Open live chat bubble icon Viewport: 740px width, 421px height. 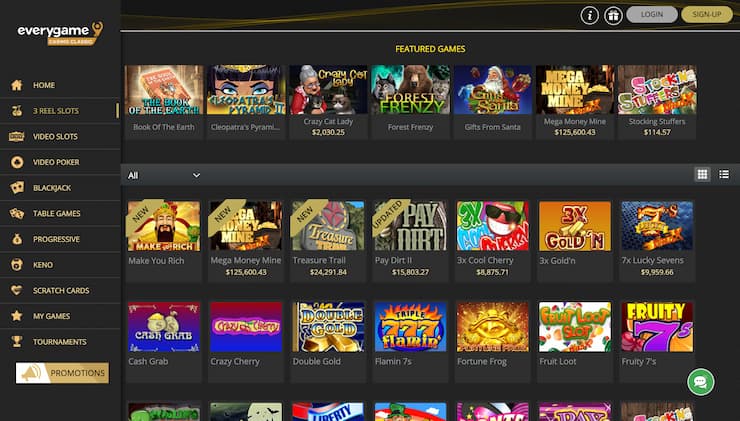click(x=700, y=382)
